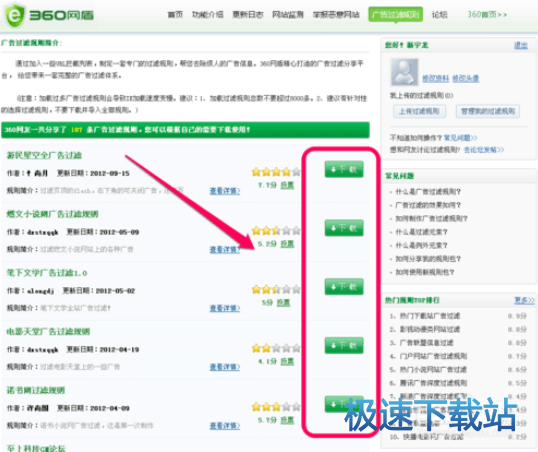Open the 论坛 navigation tab
Viewport: 538px width, 452px height.
pos(440,14)
